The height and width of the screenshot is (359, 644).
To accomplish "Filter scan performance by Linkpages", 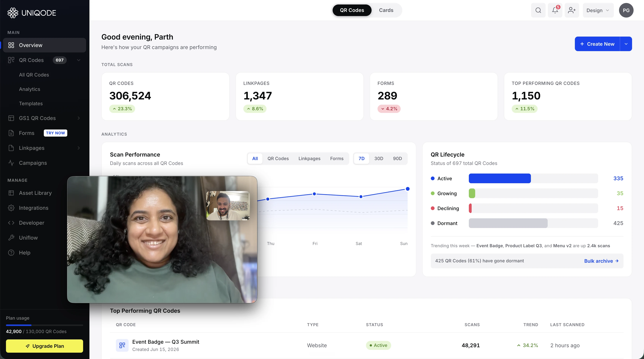I will click(x=309, y=158).
